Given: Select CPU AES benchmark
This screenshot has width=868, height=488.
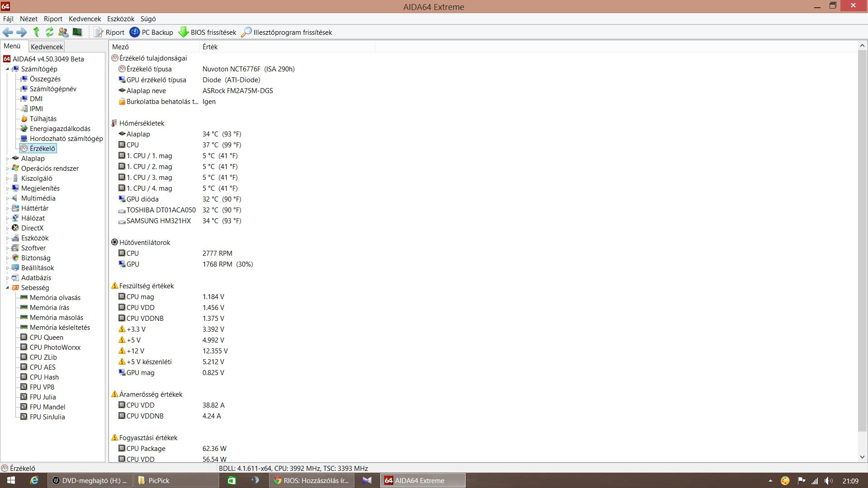Looking at the screenshot, I should coord(42,367).
